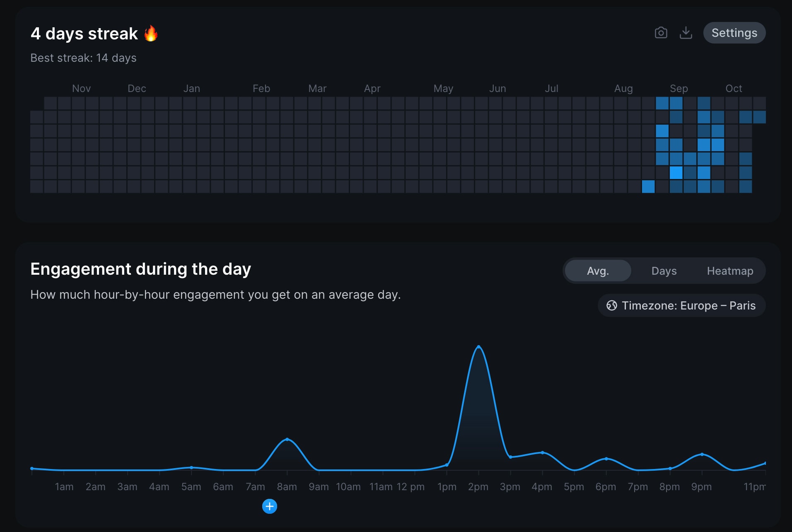Click the 2pm peak on the engagement curve

[479, 347]
